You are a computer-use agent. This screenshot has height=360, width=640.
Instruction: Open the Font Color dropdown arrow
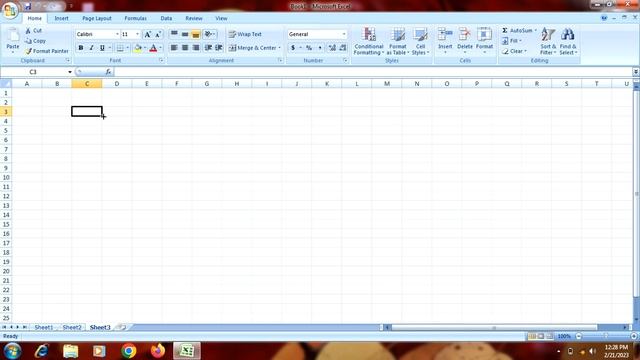click(x=160, y=48)
